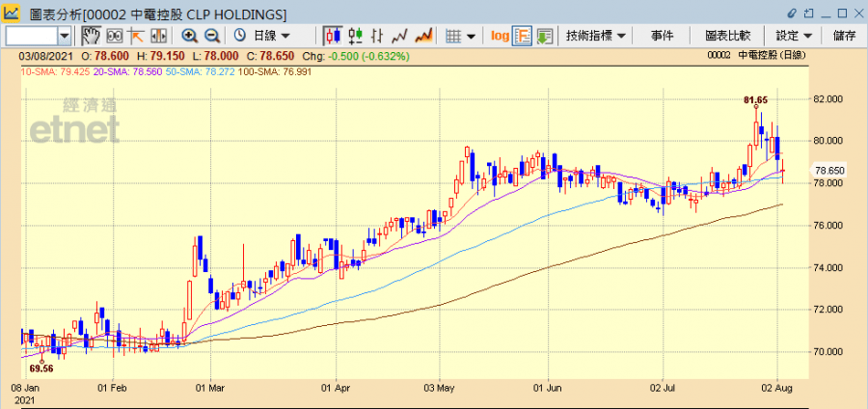
Task: Open the stock code combo box arrow
Action: click(65, 36)
